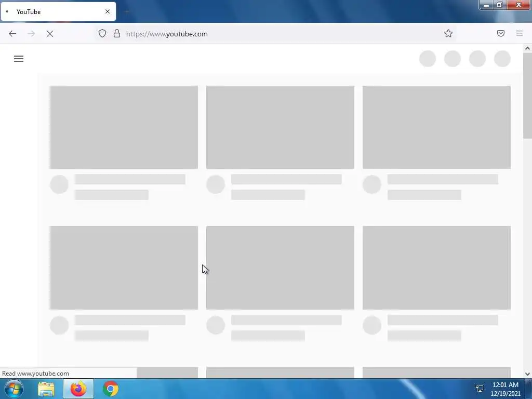Open File Explorer from the taskbar
The height and width of the screenshot is (399, 532).
pos(46,389)
